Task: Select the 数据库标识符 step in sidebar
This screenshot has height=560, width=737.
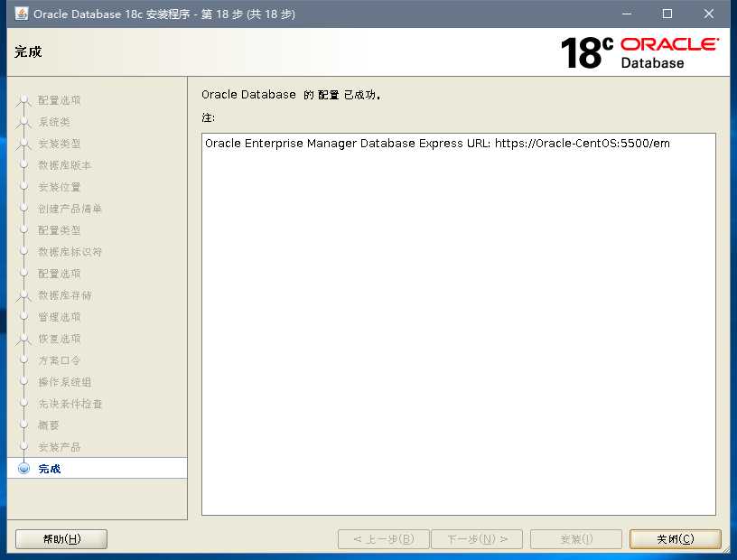Action: [x=70, y=252]
